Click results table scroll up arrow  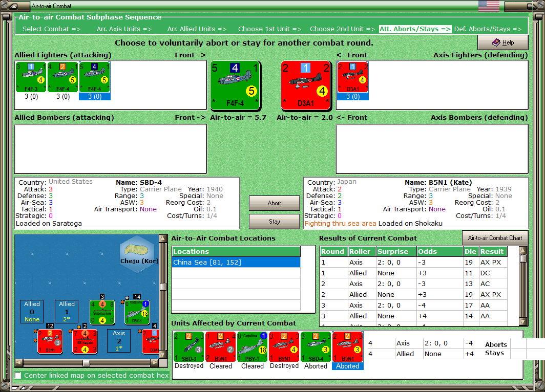[x=523, y=250]
